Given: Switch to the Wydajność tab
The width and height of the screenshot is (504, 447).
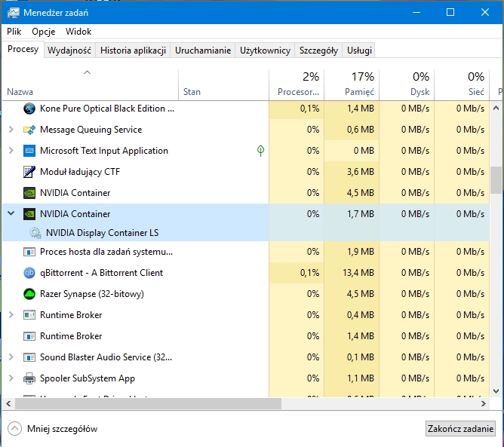Looking at the screenshot, I should coord(69,51).
